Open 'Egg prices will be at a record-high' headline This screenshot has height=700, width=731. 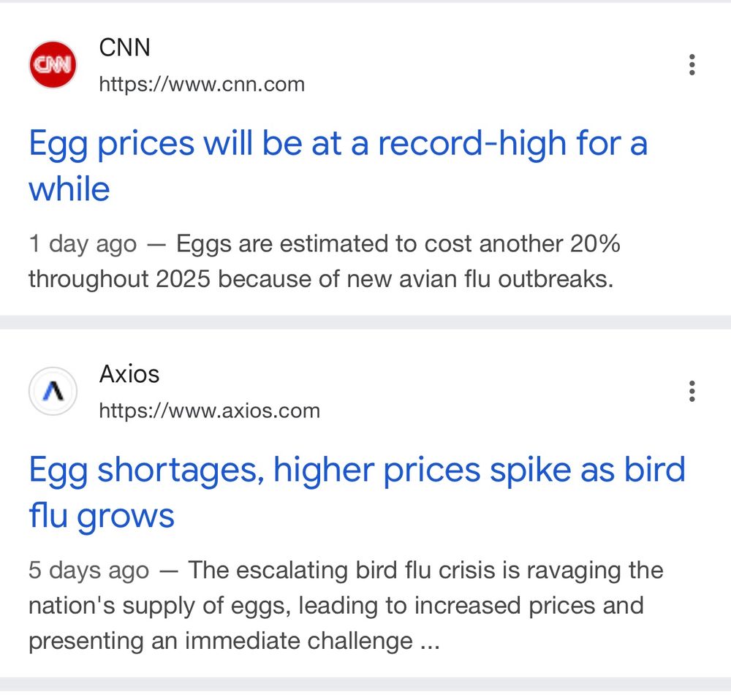(338, 165)
